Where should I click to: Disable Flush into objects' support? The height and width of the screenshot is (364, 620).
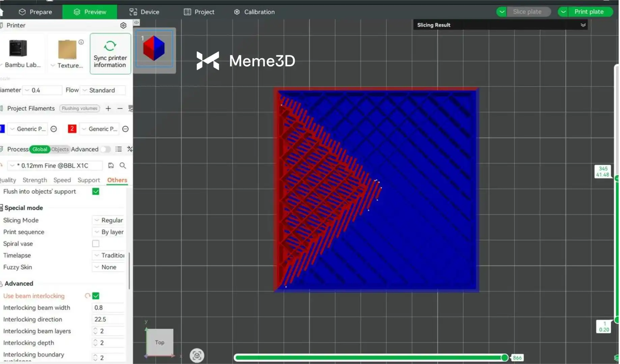click(96, 191)
